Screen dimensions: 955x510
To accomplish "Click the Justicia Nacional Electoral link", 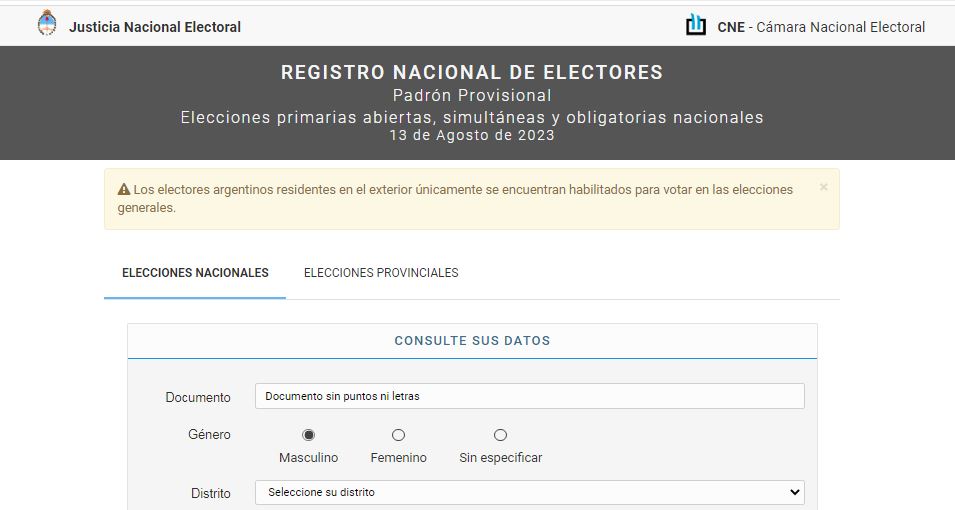I will tap(155, 27).
